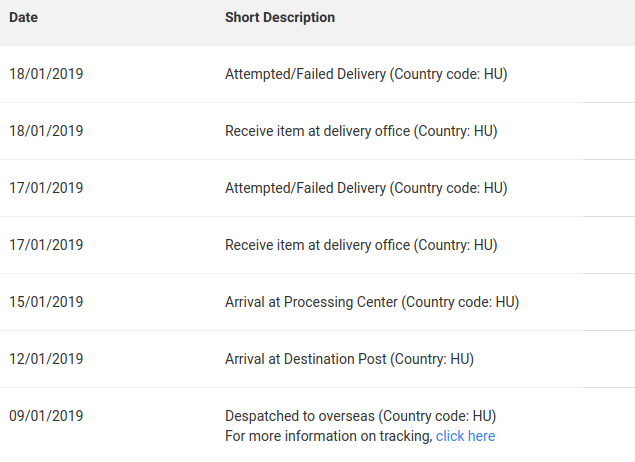Click the Date column header

(x=23, y=17)
